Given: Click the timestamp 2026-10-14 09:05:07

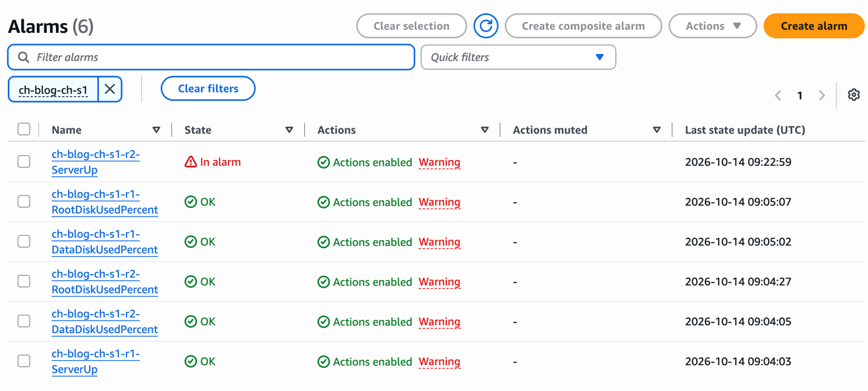Looking at the screenshot, I should pos(738,202).
